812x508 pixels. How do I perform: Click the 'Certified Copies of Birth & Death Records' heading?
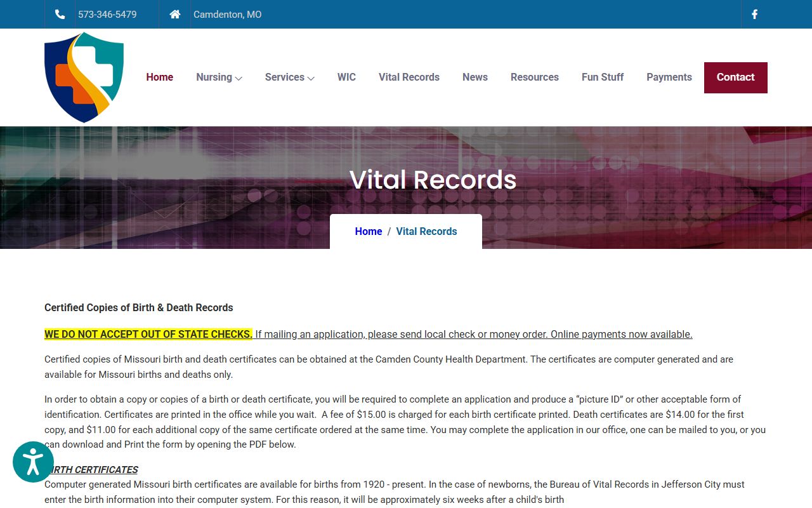coord(139,307)
